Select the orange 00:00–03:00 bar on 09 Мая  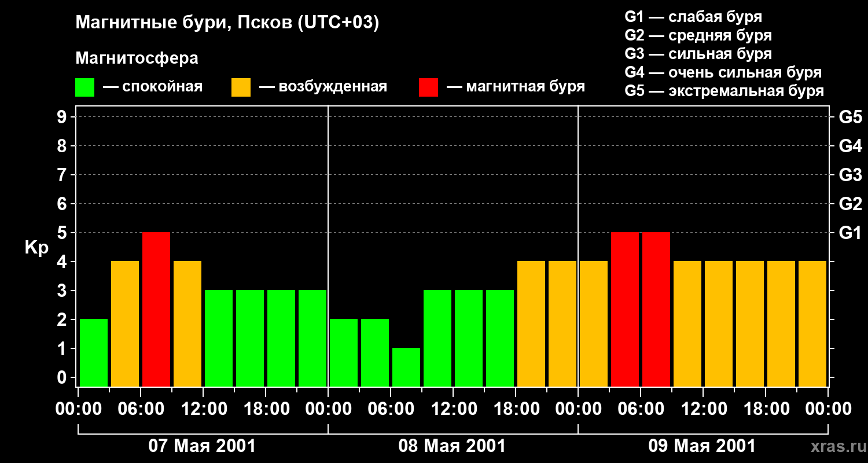[594, 324]
